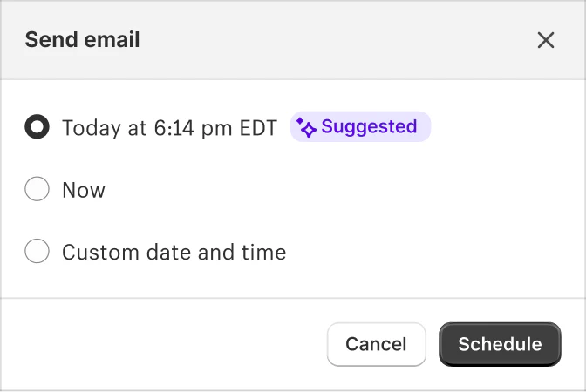Click the 'Now' option label text
The height and width of the screenshot is (392, 586).
[x=84, y=190]
